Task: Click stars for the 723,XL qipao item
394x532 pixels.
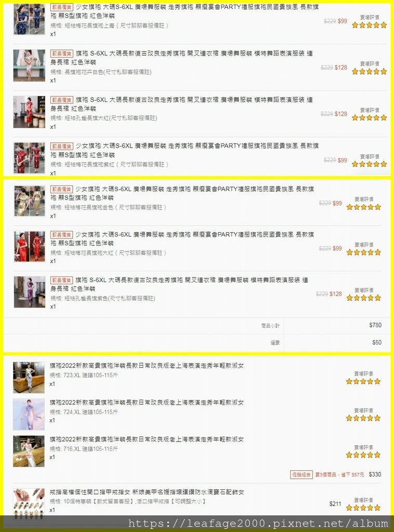Action: [363, 381]
